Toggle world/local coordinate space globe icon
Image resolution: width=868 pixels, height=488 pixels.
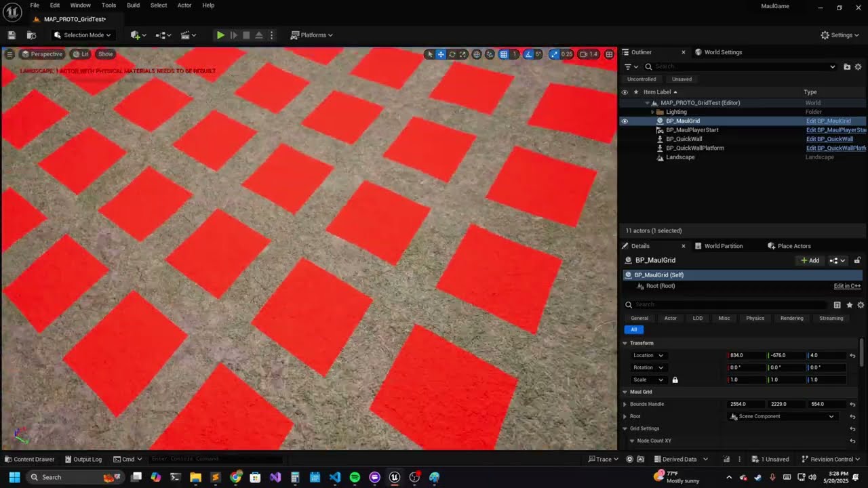(x=477, y=54)
